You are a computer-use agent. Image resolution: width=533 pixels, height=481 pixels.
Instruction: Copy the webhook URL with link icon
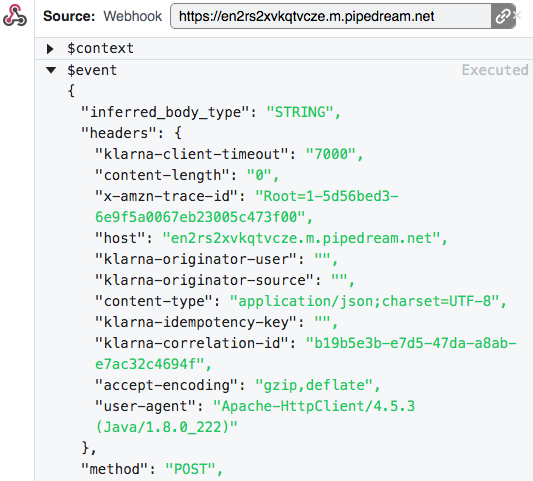pos(503,16)
